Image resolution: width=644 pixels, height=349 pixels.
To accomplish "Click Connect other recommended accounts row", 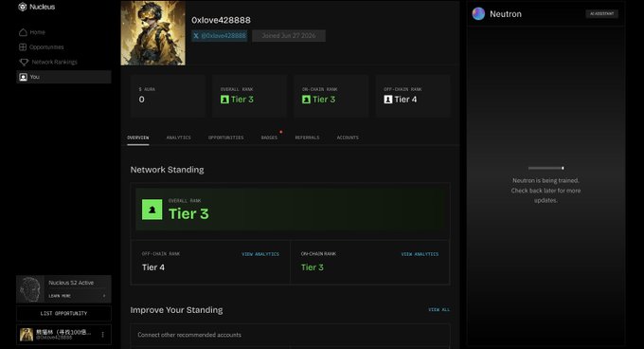I will click(290, 335).
